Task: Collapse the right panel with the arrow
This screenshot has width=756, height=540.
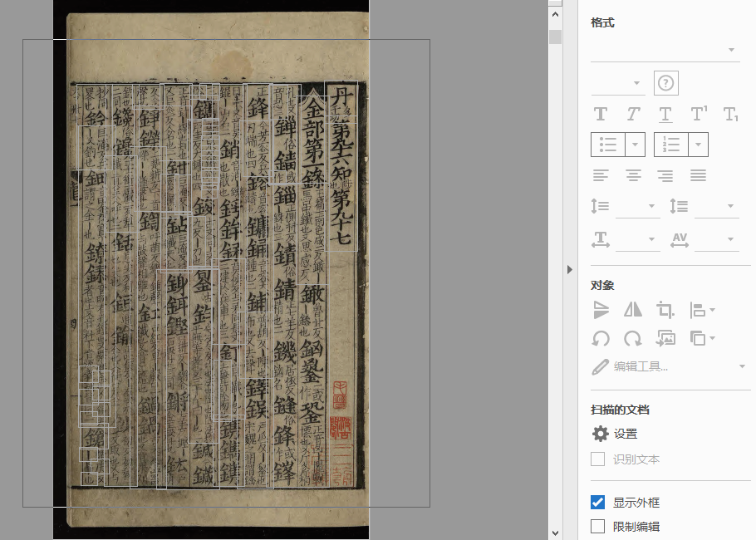Action: point(569,269)
